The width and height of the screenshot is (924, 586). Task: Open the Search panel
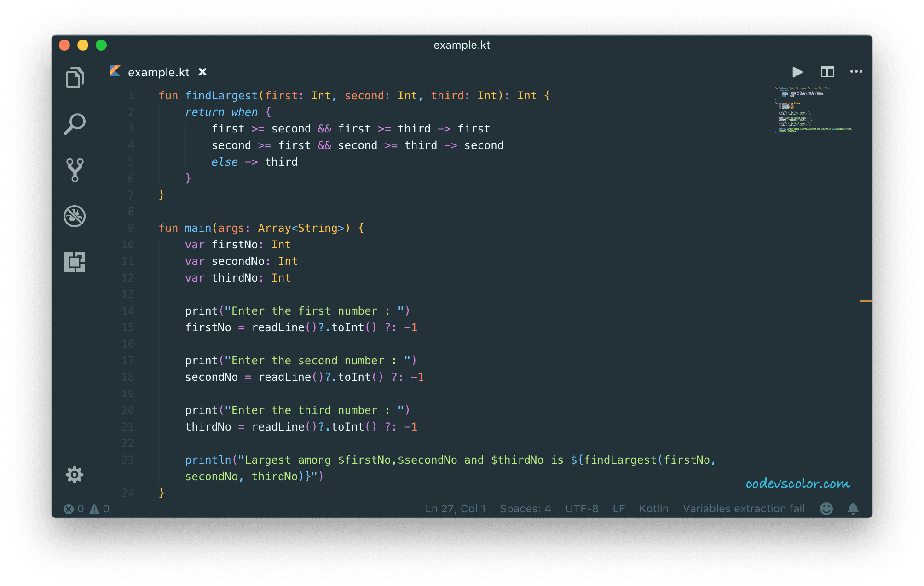click(x=75, y=123)
